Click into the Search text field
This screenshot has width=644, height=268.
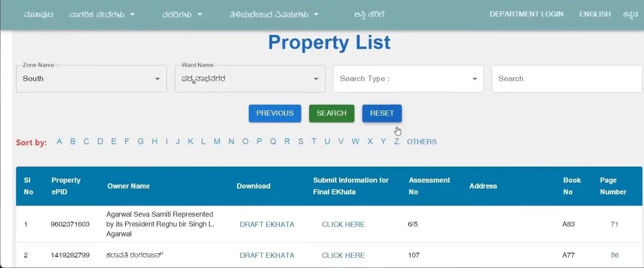[x=567, y=79]
